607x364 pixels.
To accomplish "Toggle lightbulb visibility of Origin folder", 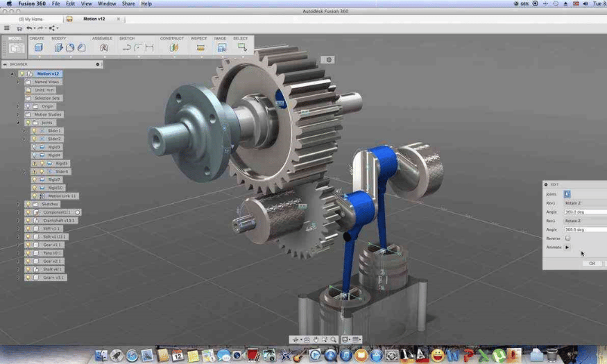I will pyautogui.click(x=28, y=106).
